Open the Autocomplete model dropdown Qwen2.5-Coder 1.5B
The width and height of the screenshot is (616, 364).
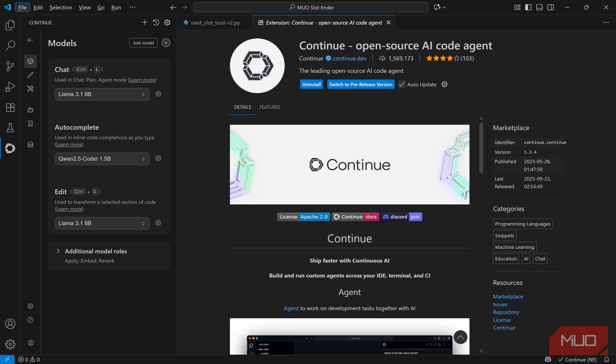tap(102, 159)
